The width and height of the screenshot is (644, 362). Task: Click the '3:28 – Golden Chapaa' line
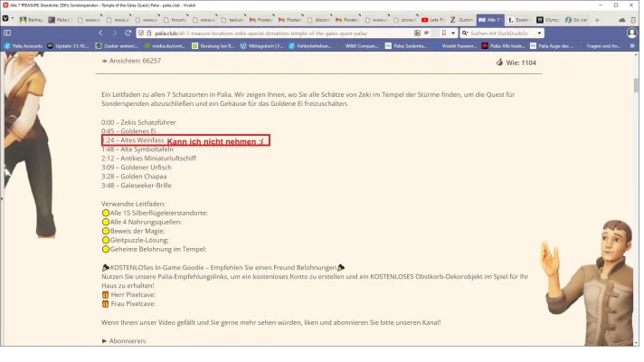pos(134,176)
